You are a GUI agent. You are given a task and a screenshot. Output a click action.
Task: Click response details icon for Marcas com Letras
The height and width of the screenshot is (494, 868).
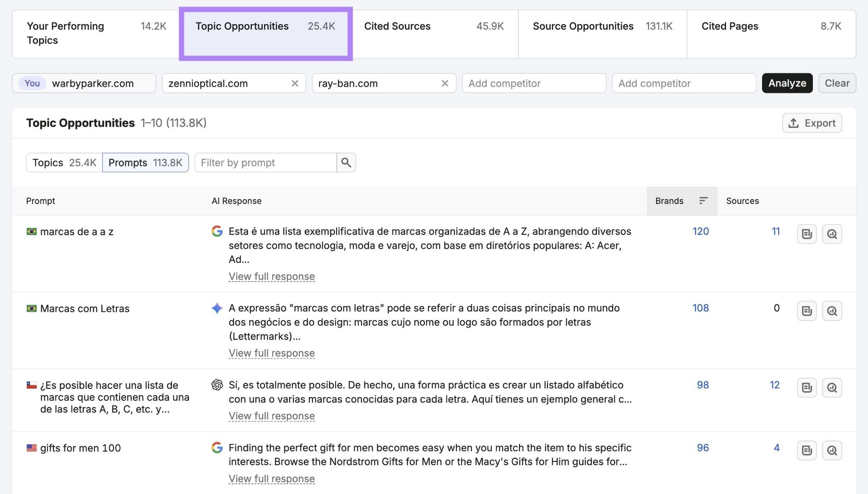(x=807, y=311)
